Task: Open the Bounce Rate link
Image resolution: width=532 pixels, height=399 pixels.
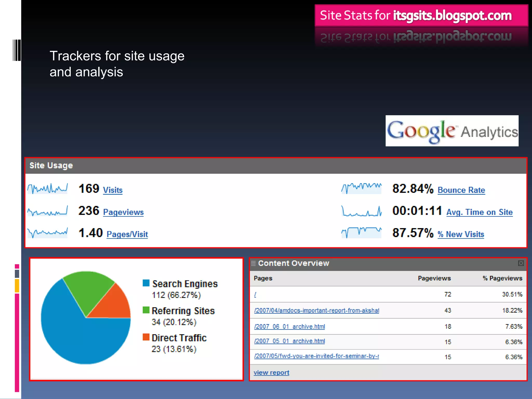Action: (x=461, y=190)
